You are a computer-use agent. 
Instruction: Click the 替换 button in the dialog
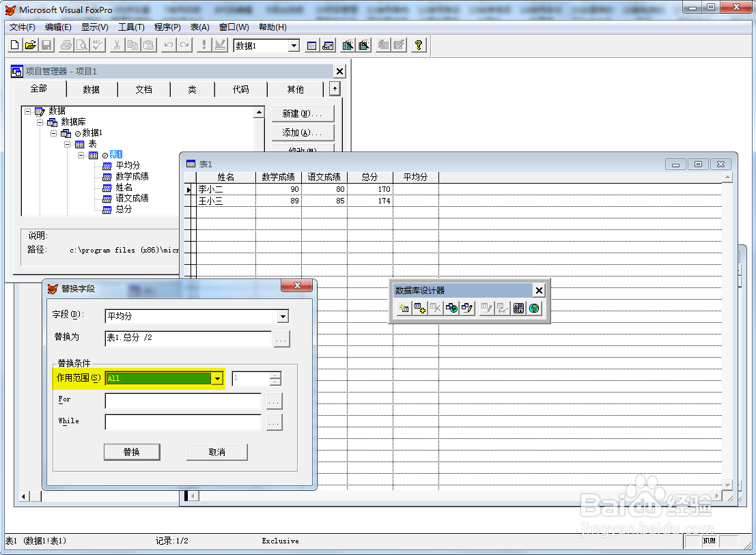click(x=132, y=452)
